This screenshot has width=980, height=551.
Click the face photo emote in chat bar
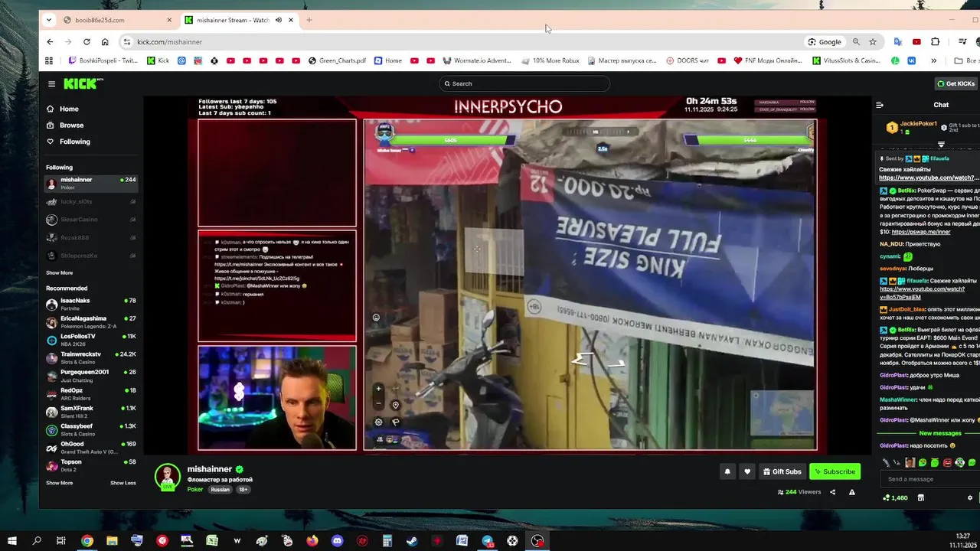click(x=910, y=462)
